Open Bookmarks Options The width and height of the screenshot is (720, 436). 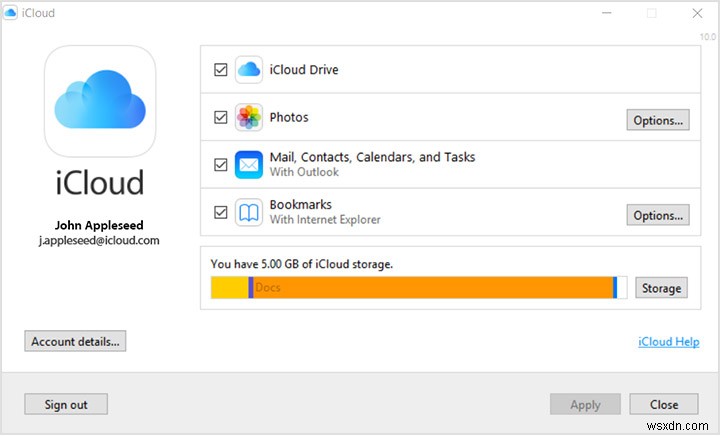click(x=657, y=215)
